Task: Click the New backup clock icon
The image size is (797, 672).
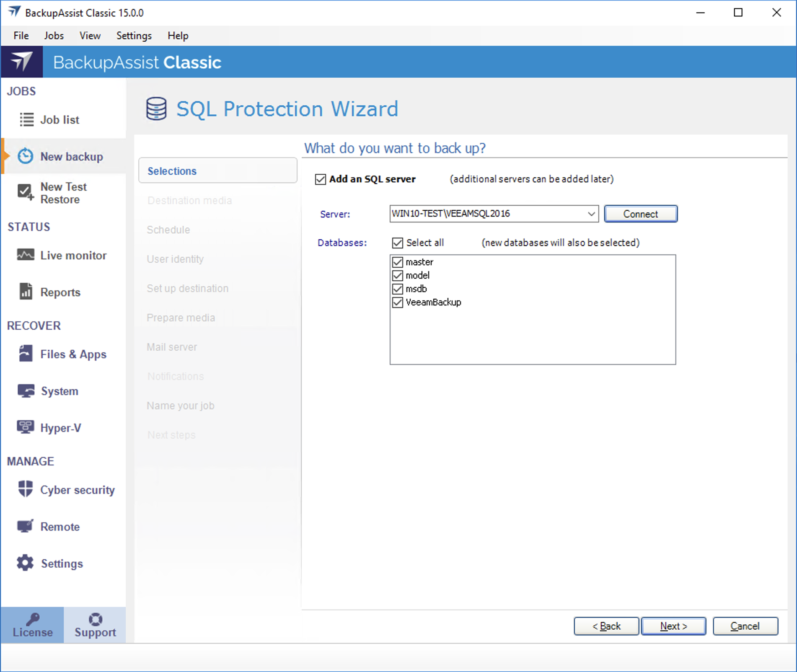Action: coord(25,156)
